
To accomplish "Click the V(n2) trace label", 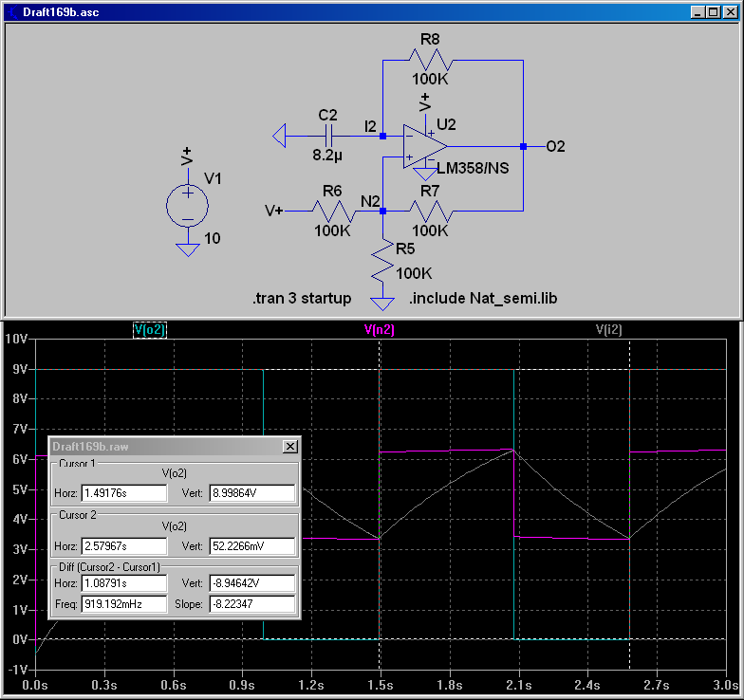I will tap(380, 330).
